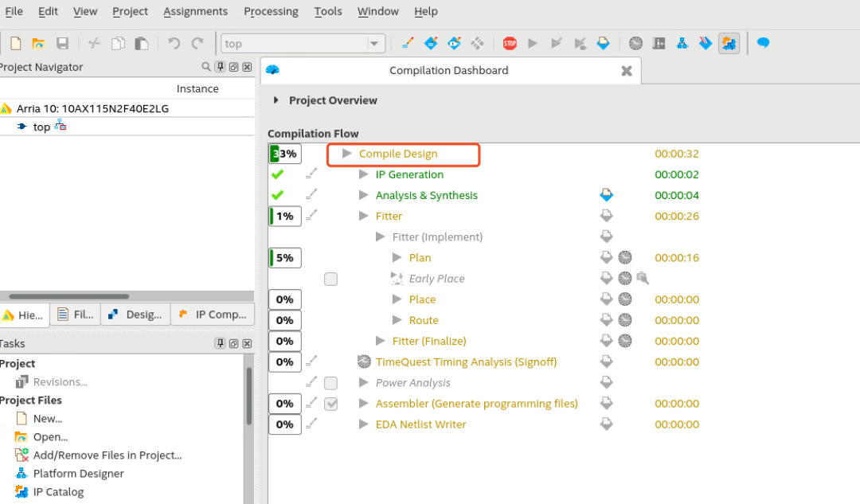Viewport: 860px width, 504px height.
Task: Click the magnifier icon in Early Place row
Action: [x=643, y=279]
